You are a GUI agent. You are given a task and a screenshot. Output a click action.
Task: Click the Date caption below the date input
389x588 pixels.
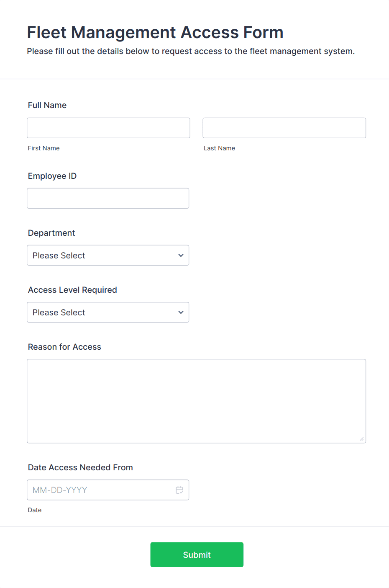click(35, 510)
